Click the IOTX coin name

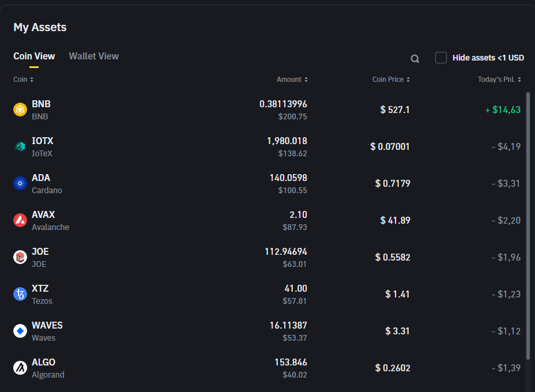tap(43, 141)
